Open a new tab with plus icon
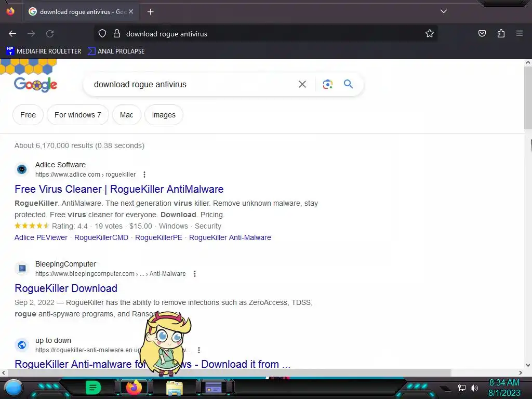This screenshot has width=532, height=399. point(150,12)
